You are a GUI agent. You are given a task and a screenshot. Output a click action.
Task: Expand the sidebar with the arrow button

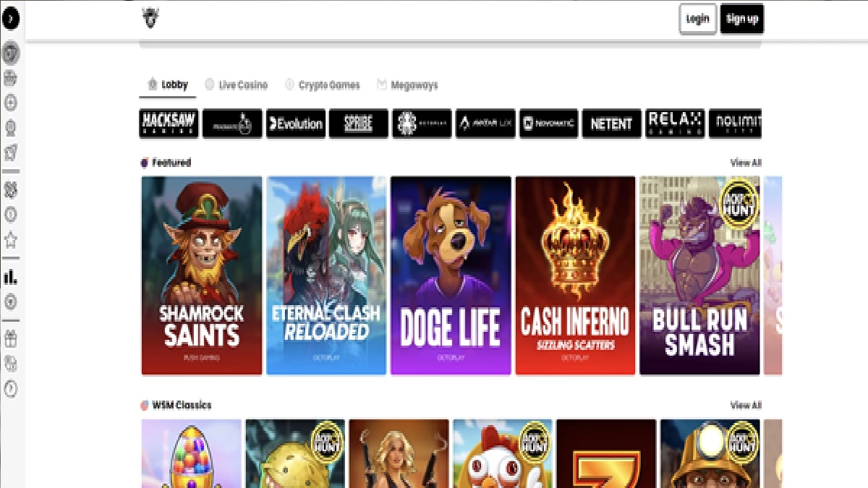coord(10,20)
